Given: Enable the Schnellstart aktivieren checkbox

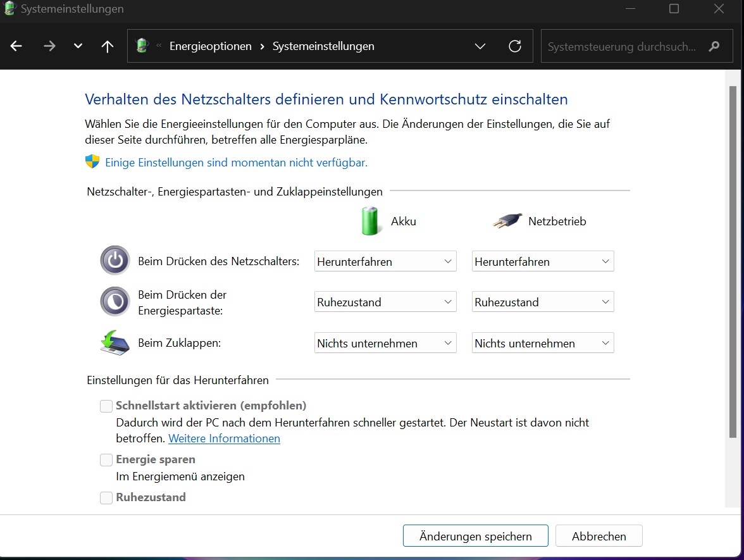Looking at the screenshot, I should (106, 406).
